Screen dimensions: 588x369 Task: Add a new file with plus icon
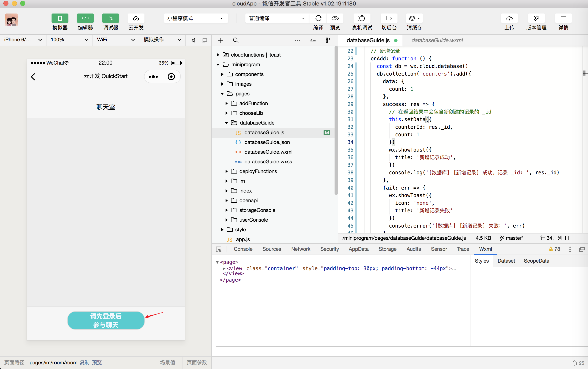pyautogui.click(x=220, y=40)
